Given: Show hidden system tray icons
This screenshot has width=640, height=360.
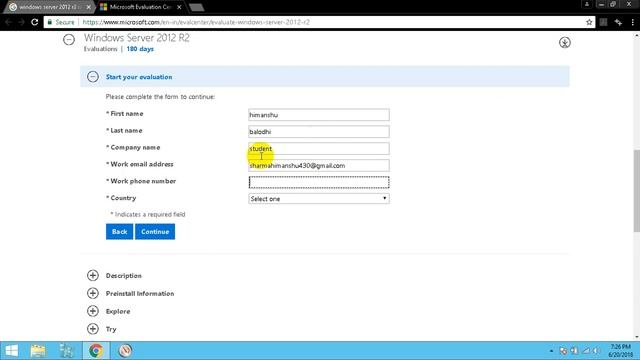Looking at the screenshot, I should click(551, 351).
